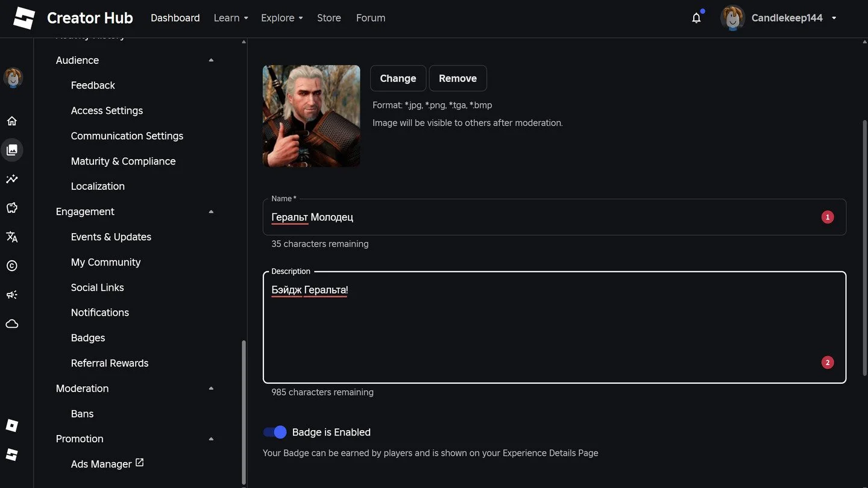Open Communication Settings in the sidebar
The height and width of the screenshot is (488, 868).
click(x=127, y=136)
